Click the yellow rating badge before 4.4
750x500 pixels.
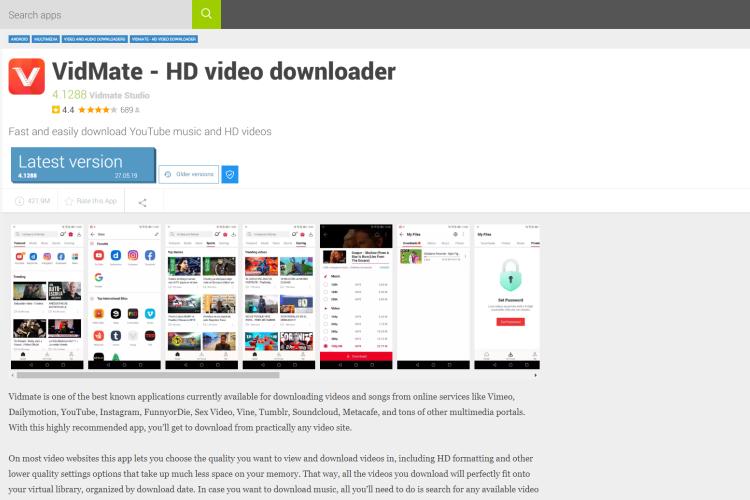(x=55, y=110)
